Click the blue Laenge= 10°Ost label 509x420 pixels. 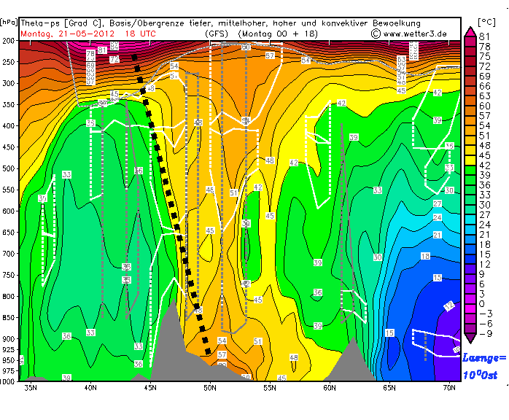484,366
